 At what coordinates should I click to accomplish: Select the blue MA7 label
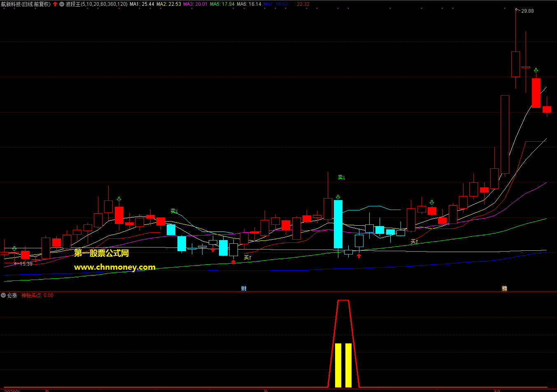(x=276, y=4)
